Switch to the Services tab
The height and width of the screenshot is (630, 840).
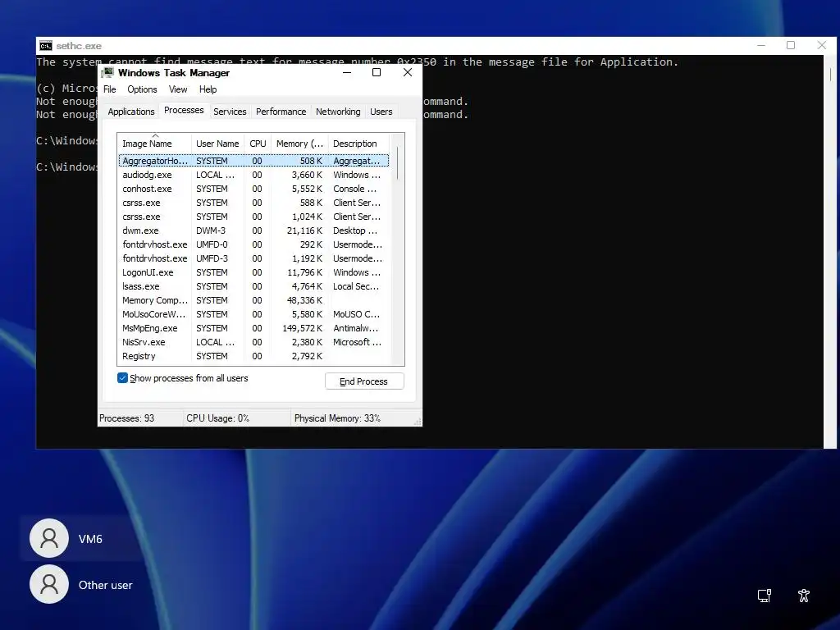point(230,112)
